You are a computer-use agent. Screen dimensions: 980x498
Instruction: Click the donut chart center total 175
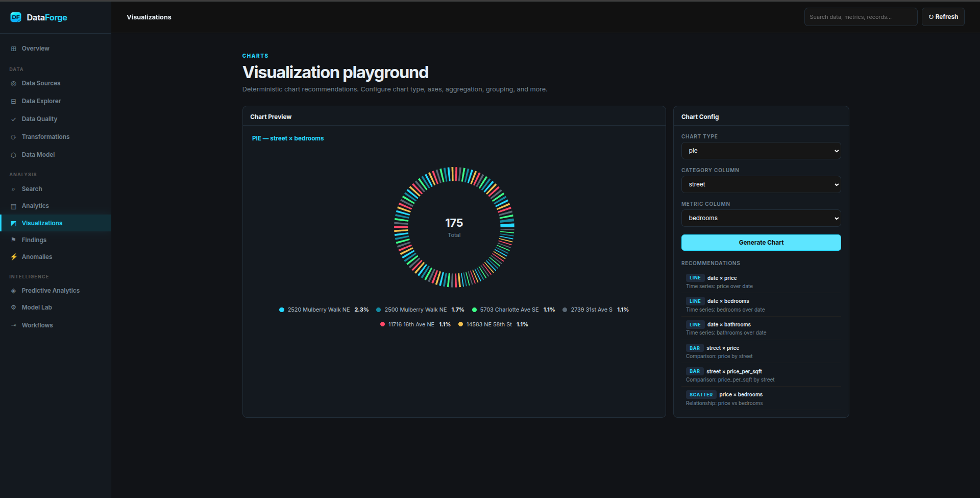pyautogui.click(x=454, y=223)
